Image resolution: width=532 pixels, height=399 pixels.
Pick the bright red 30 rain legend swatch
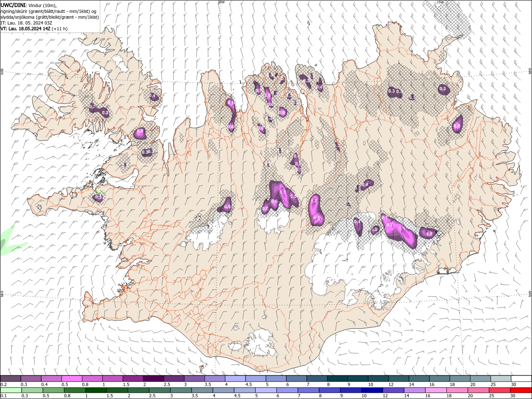pos(521,390)
